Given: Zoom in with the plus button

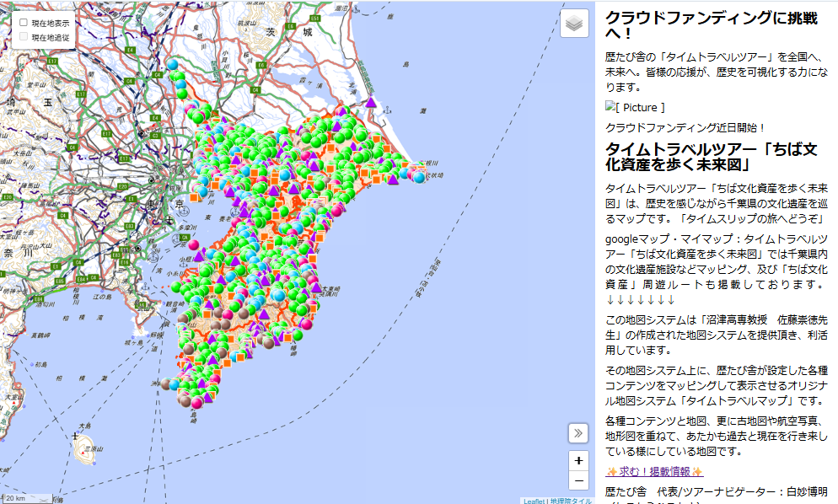Looking at the screenshot, I should pyautogui.click(x=578, y=461).
